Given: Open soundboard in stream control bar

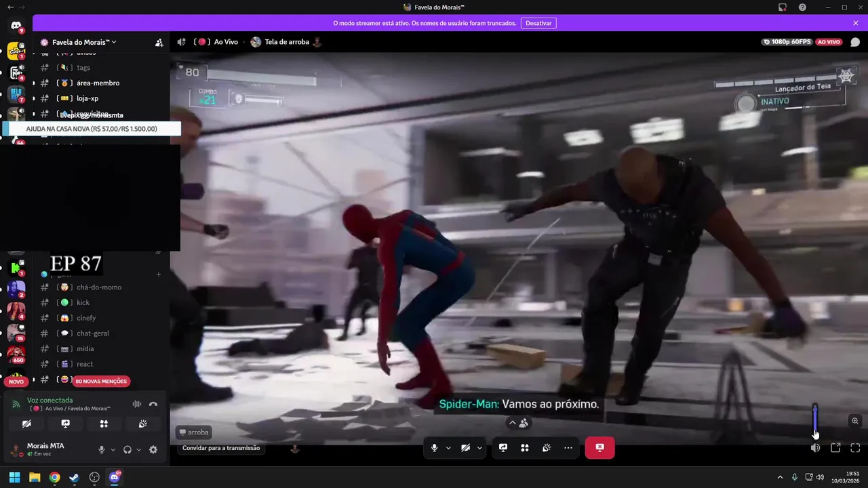Looking at the screenshot, I should click(547, 448).
